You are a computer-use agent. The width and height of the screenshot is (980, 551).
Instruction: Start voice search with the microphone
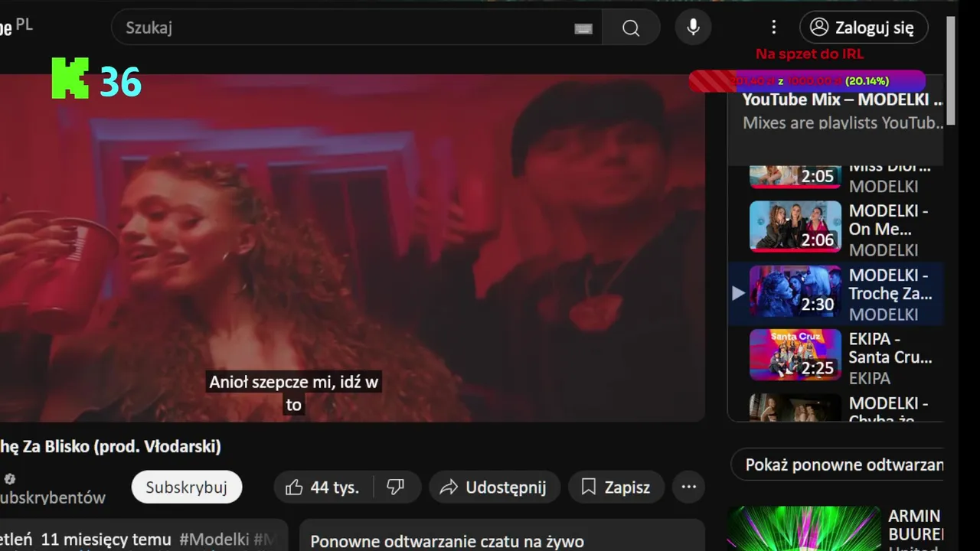(693, 28)
